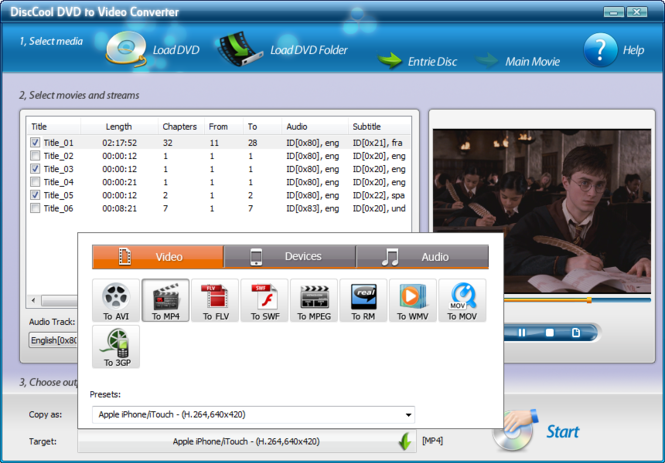This screenshot has height=463, width=665.
Task: Click the Help text link
Action: 633,50
